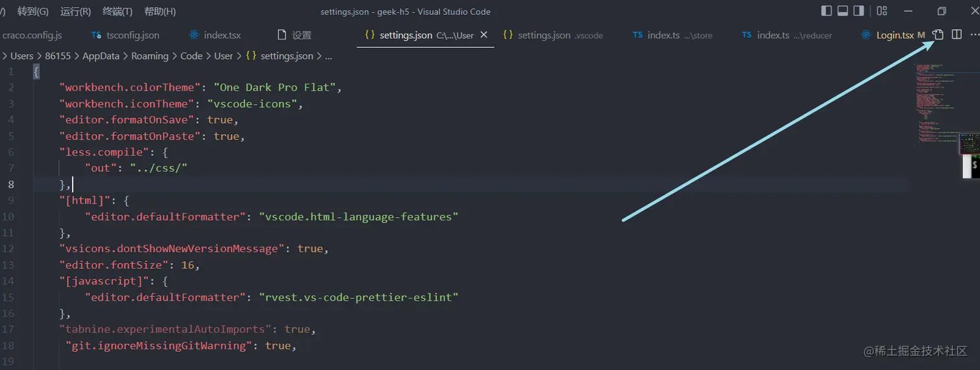Click the "One Dark Pro Flat" value
This screenshot has height=370, width=980.
click(274, 87)
